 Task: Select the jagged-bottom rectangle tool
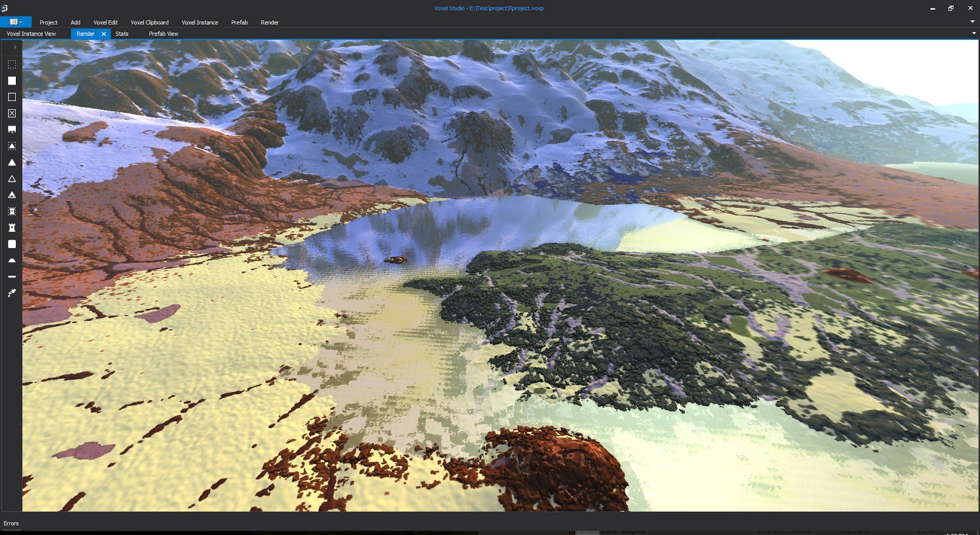pos(12,129)
